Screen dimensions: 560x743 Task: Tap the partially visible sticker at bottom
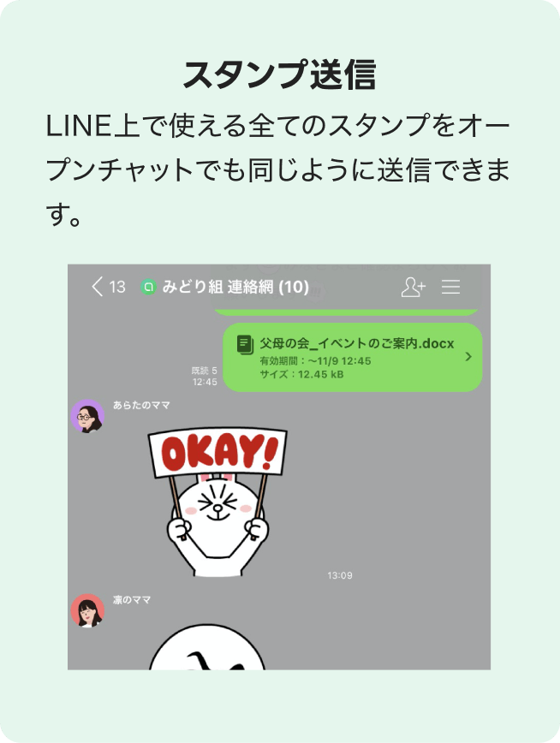click(x=207, y=647)
